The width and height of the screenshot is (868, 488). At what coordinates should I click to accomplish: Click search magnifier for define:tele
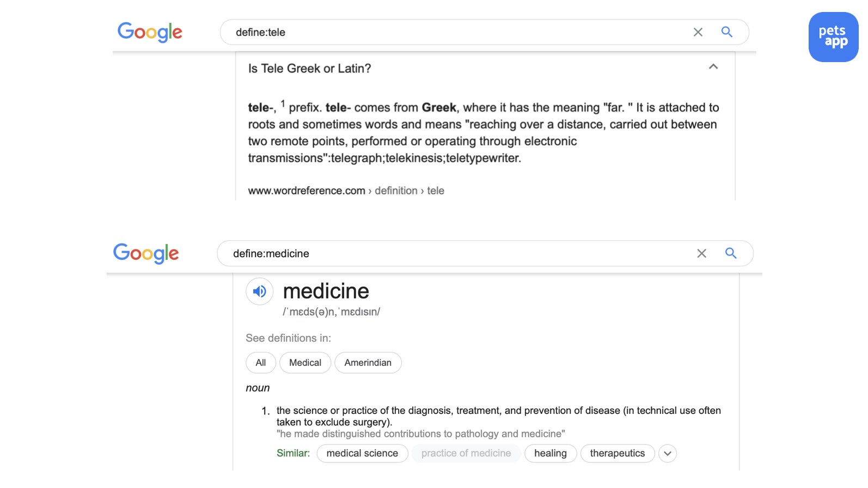[x=726, y=32]
